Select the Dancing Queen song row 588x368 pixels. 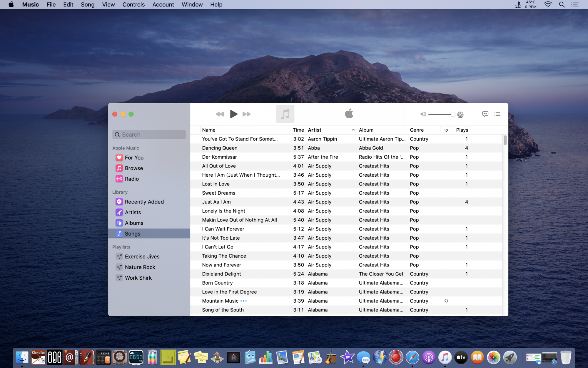(x=220, y=148)
